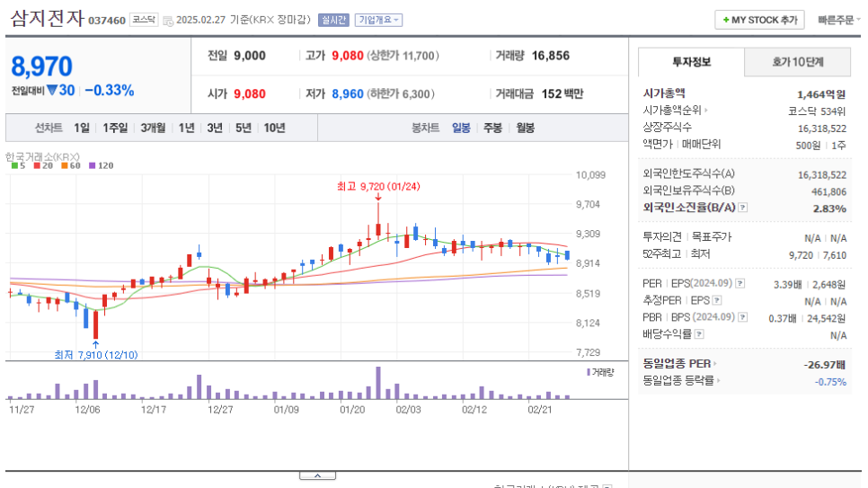
Task: Open the 시가총액순위 ranking link
Action: click(676, 111)
